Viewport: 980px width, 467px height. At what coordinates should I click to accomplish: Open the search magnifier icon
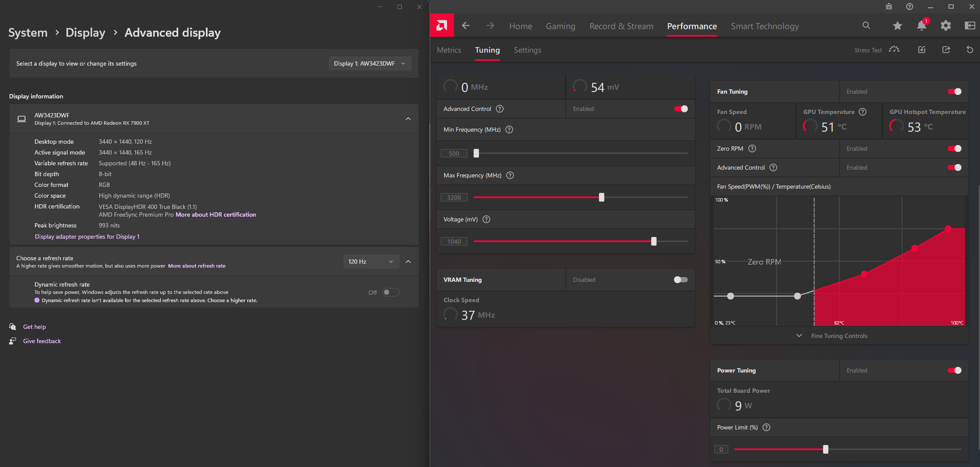coord(866,26)
